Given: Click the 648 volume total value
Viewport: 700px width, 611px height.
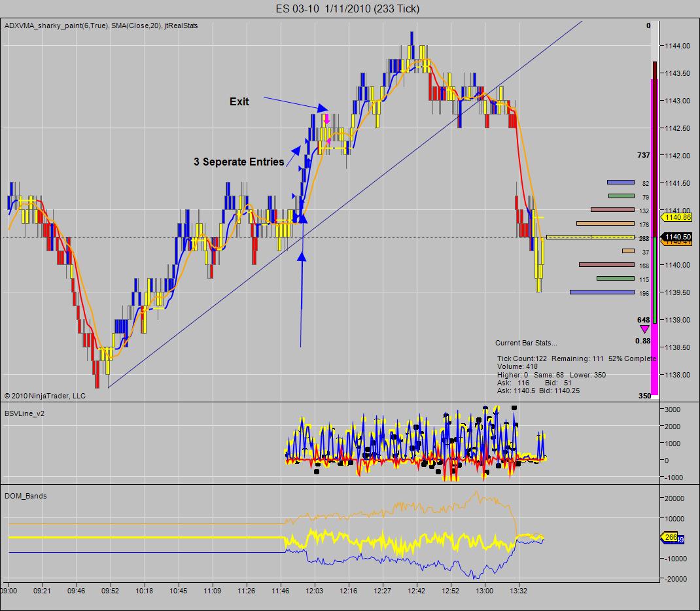Looking at the screenshot, I should [643, 320].
